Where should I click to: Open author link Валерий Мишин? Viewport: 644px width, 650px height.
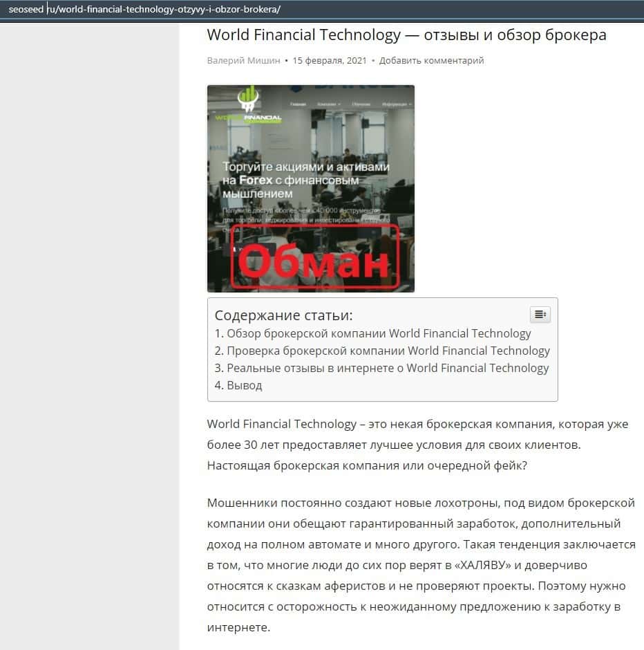pos(243,61)
